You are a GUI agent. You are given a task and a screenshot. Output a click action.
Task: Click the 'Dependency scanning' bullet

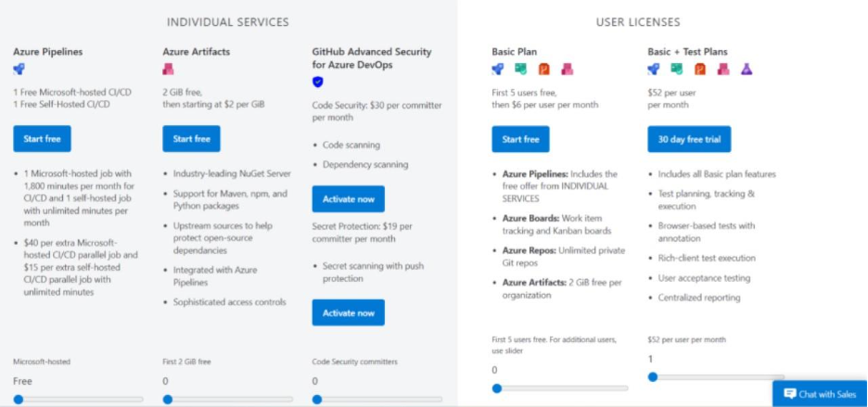365,164
